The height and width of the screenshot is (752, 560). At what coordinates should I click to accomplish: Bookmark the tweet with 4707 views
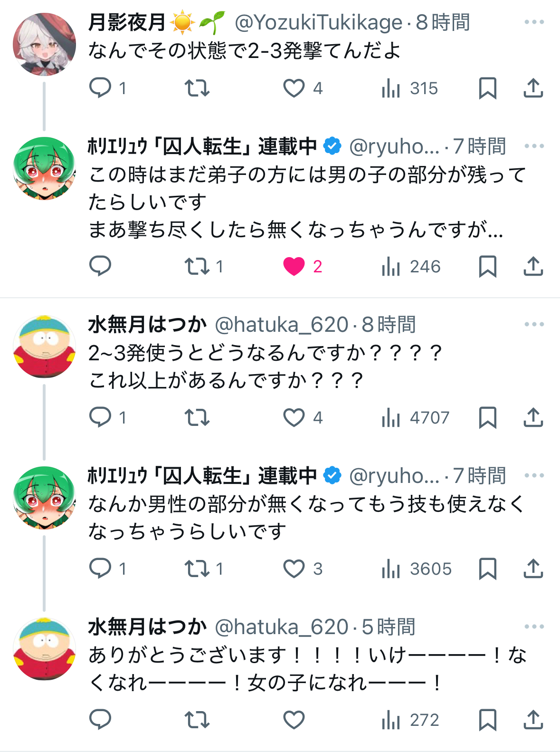[x=487, y=417]
